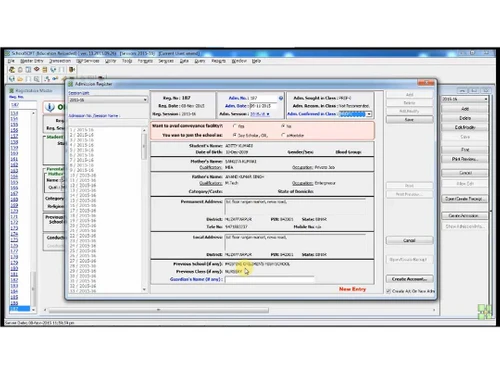Open the Help menu

[x=256, y=61]
